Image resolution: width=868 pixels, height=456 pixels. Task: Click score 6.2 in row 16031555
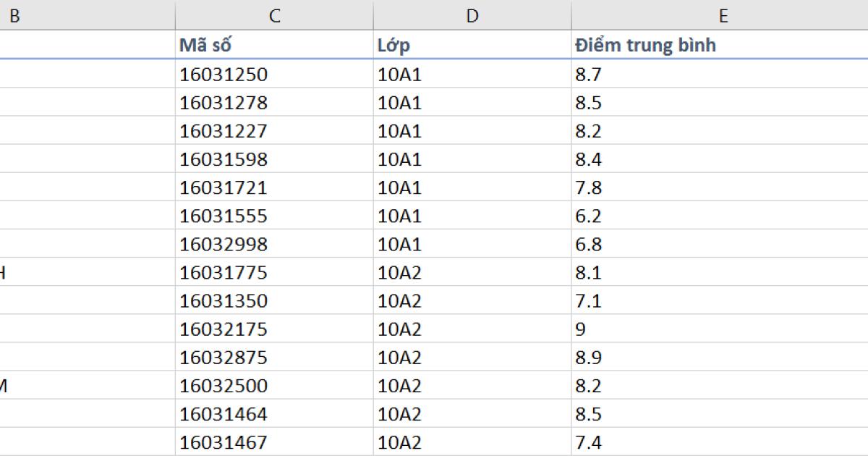click(720, 215)
